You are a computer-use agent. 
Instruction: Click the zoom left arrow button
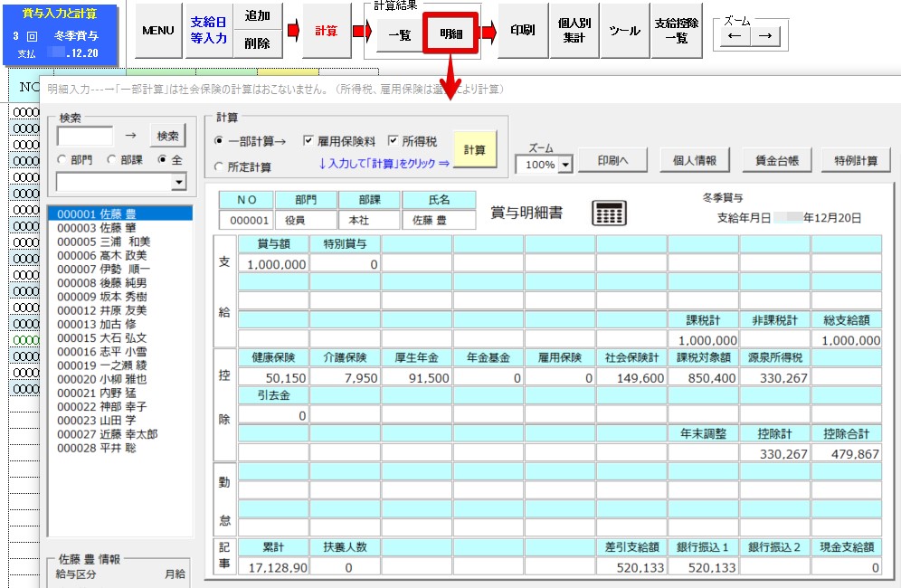[735, 35]
